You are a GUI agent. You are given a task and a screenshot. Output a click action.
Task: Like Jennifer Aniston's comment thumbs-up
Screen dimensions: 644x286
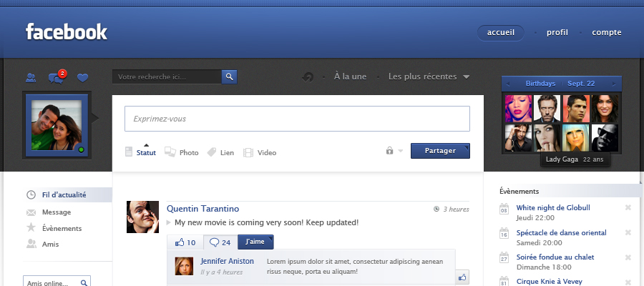click(462, 277)
